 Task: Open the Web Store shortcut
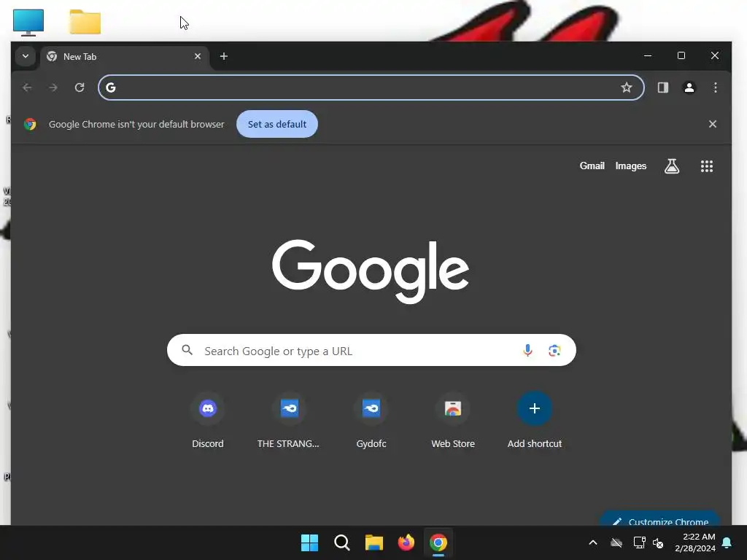pyautogui.click(x=453, y=420)
